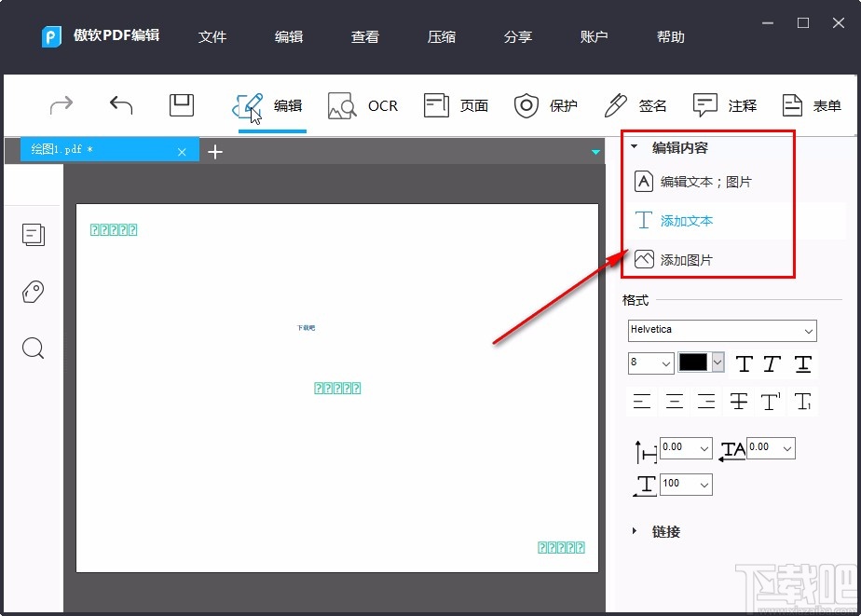Open the Helvetica font family dropdown
861x616 pixels.
coord(721,330)
